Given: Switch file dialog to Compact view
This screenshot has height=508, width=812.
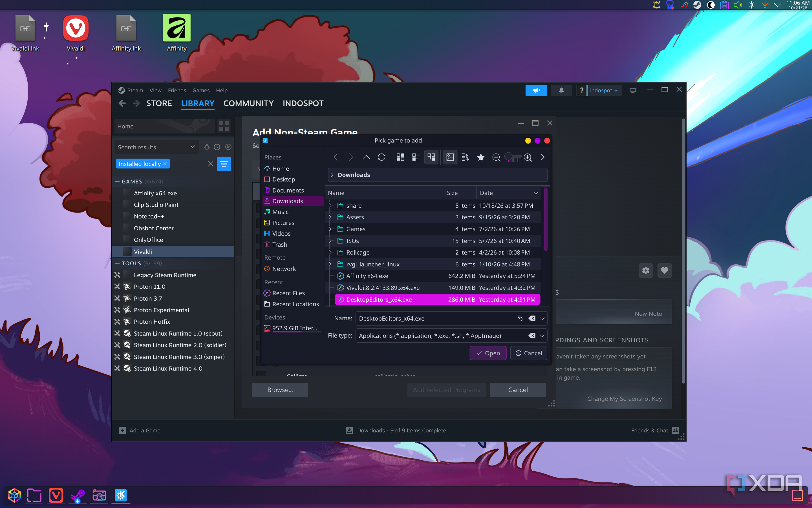Looking at the screenshot, I should 416,157.
